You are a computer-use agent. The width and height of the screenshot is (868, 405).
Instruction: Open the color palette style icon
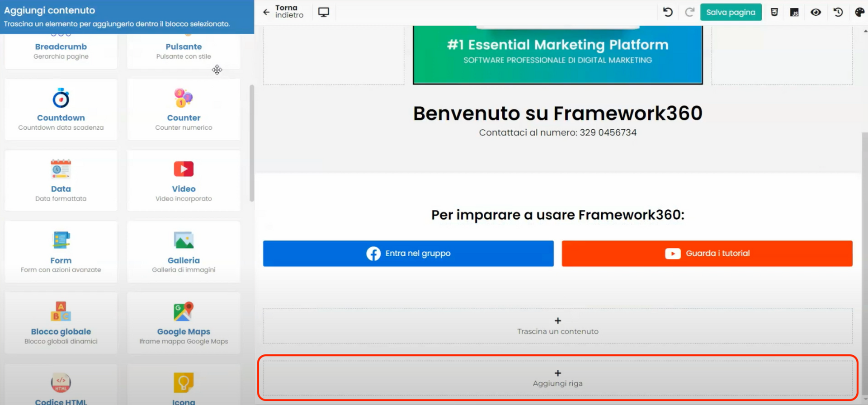(x=859, y=12)
